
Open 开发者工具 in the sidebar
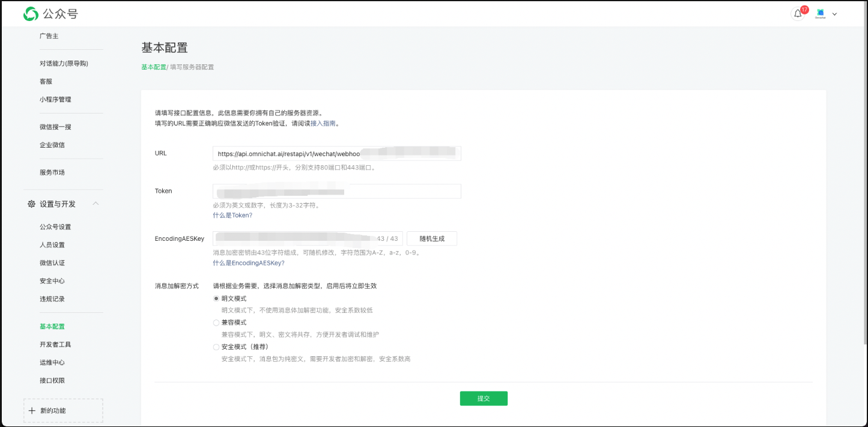[55, 345]
